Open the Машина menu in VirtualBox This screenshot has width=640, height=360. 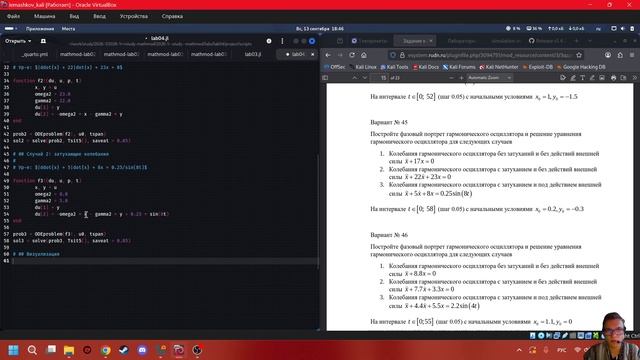[44, 16]
